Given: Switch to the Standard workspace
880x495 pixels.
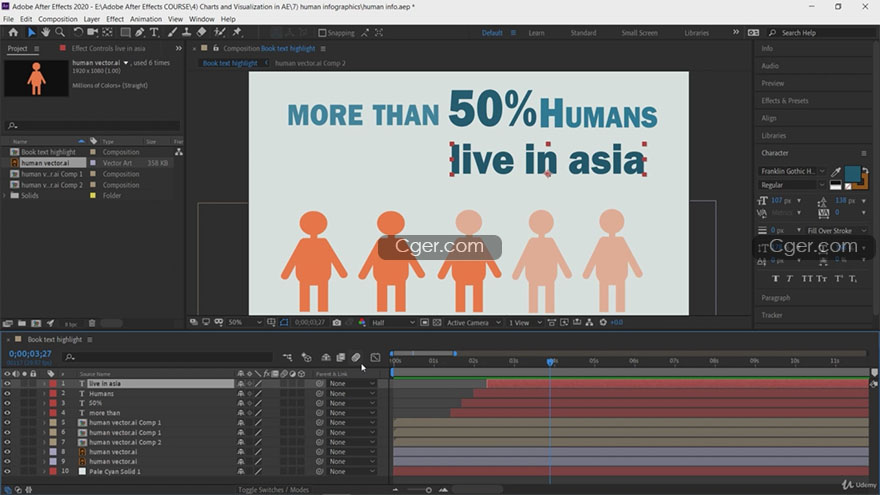Looking at the screenshot, I should [583, 33].
